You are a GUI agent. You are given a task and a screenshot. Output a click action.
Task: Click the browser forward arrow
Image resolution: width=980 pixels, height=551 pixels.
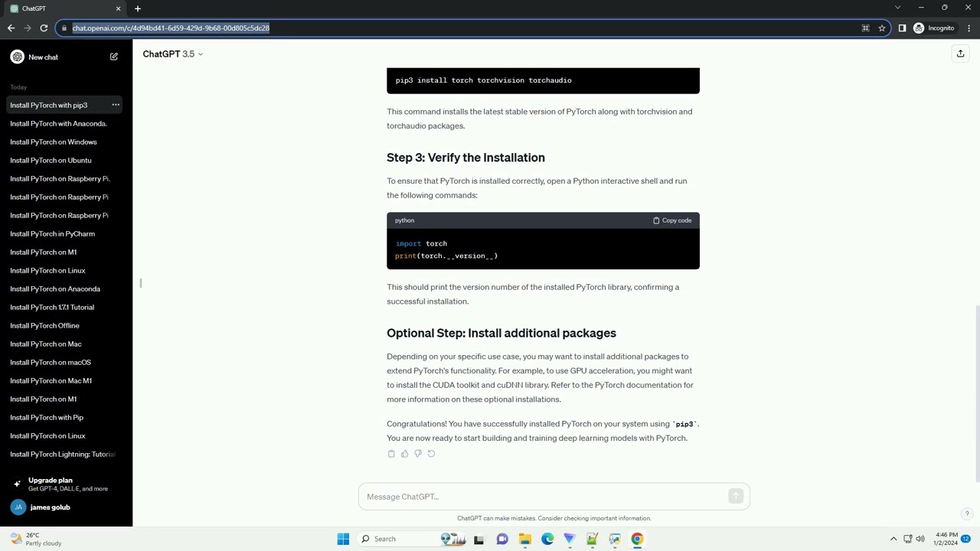(28, 28)
